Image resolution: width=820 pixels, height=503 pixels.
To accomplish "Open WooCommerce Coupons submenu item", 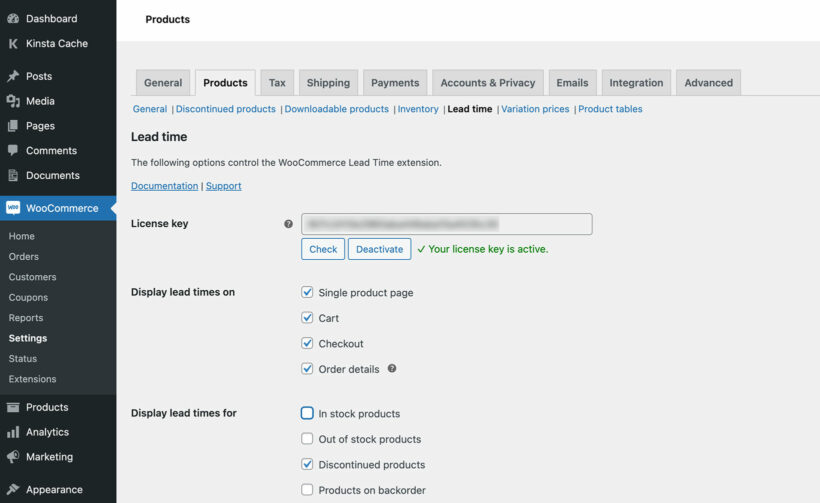I will (x=28, y=298).
